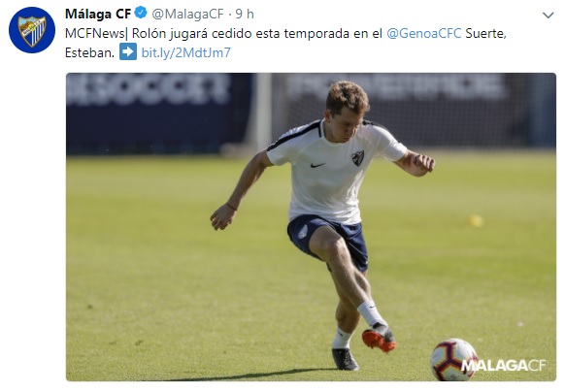Click the blue verified badge
Viewport: 565px width, 392px height.
coord(141,13)
